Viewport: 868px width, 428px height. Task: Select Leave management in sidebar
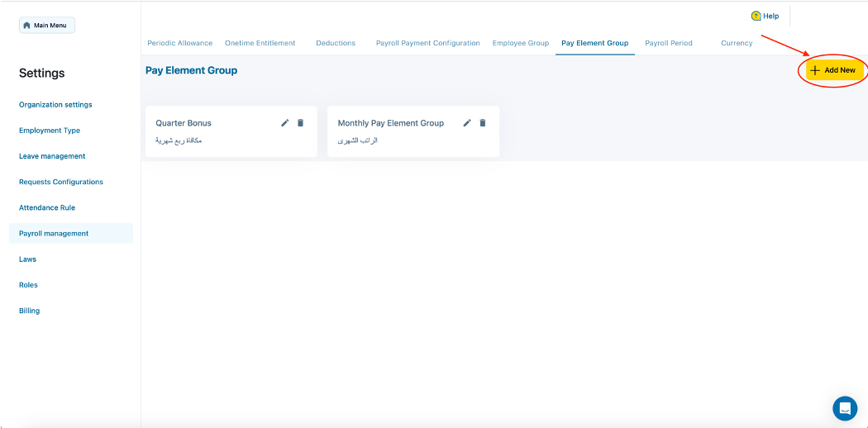click(52, 156)
